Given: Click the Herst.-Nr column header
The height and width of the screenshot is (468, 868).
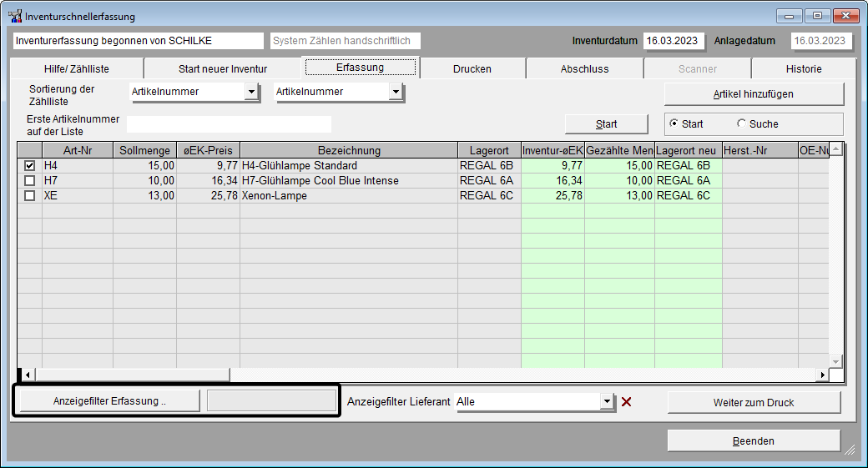Looking at the screenshot, I should 760,150.
